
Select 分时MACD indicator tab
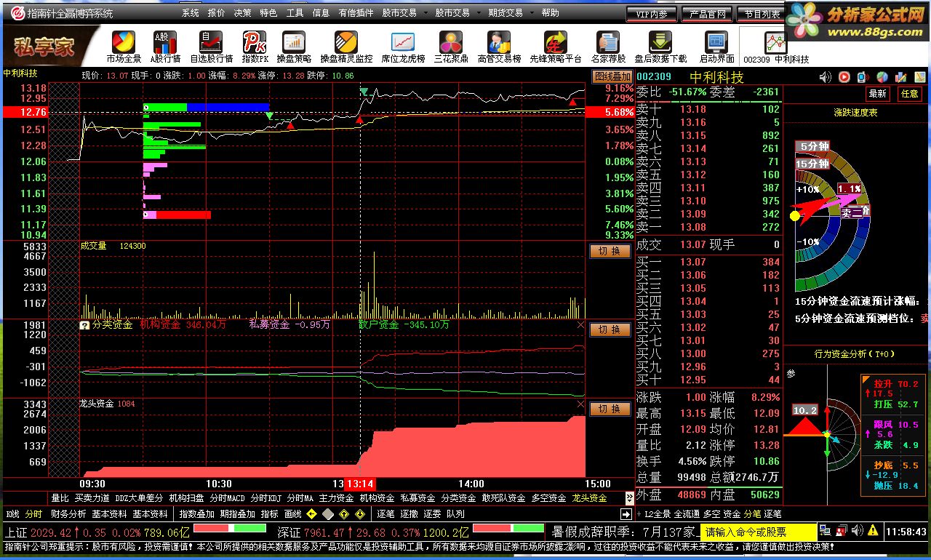coord(228,498)
